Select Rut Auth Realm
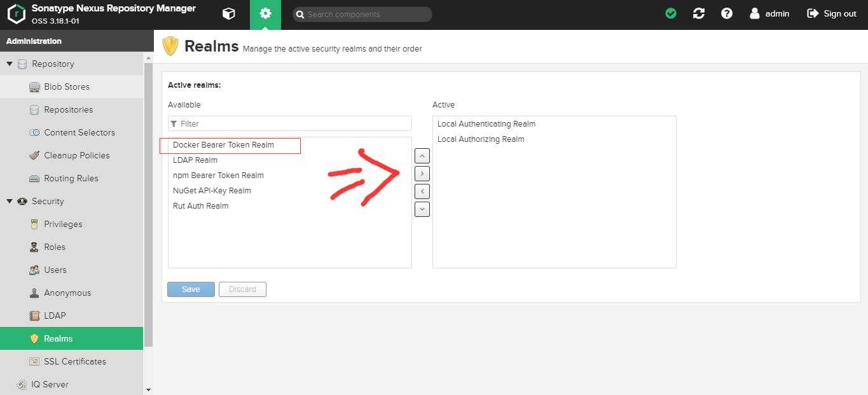Screen dimensions: 868x395 [290, 206]
